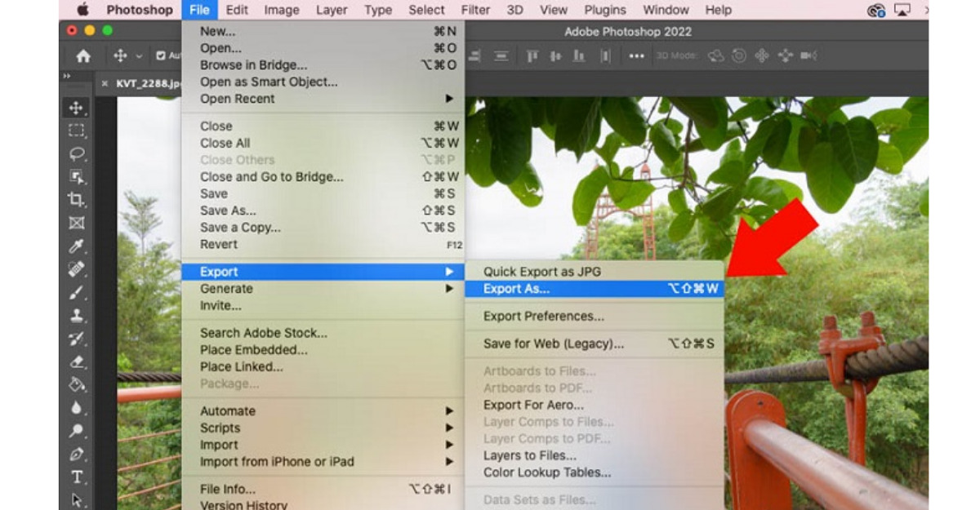The image size is (980, 510).
Task: Open the Plugins menu
Action: pyautogui.click(x=604, y=11)
